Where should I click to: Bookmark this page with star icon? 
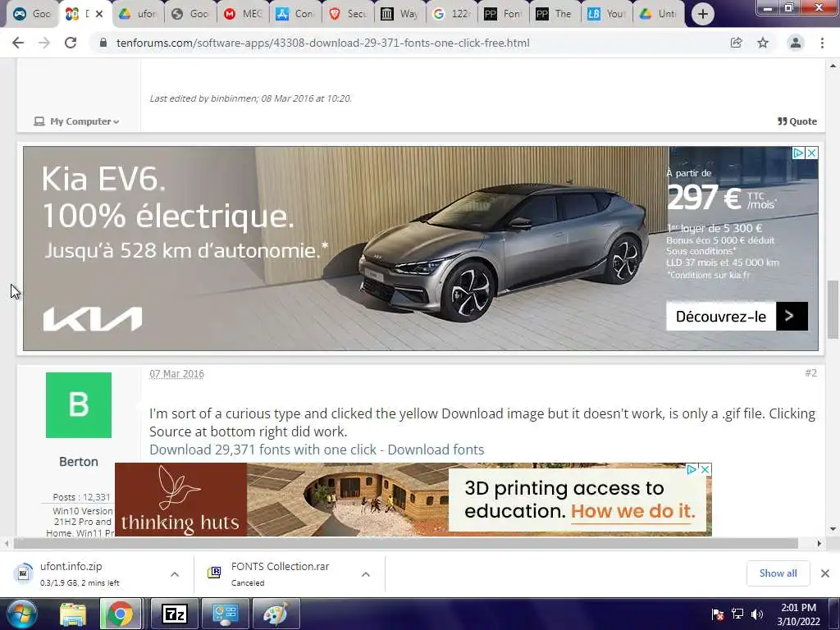[x=763, y=43]
